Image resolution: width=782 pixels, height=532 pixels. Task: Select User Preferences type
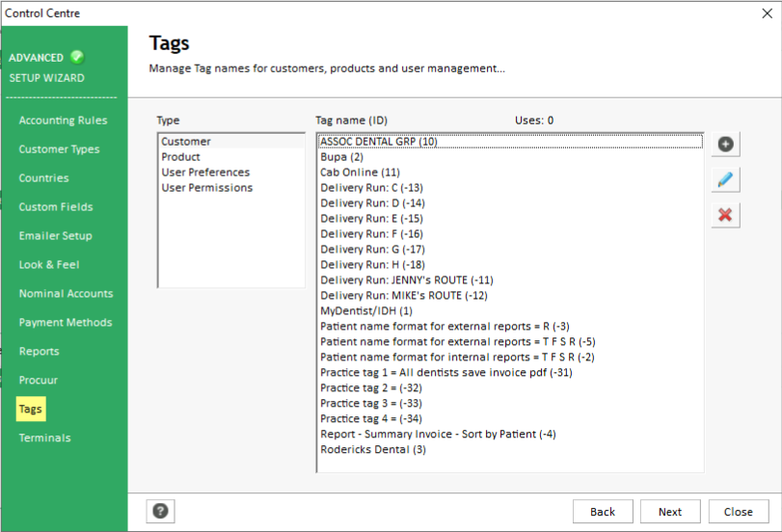pyautogui.click(x=232, y=173)
